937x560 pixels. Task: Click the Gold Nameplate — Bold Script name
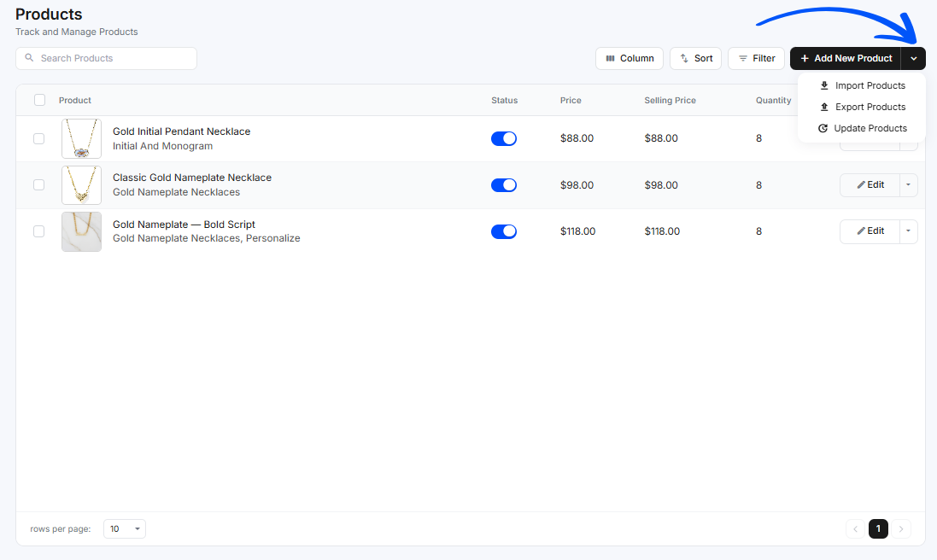[x=184, y=225]
